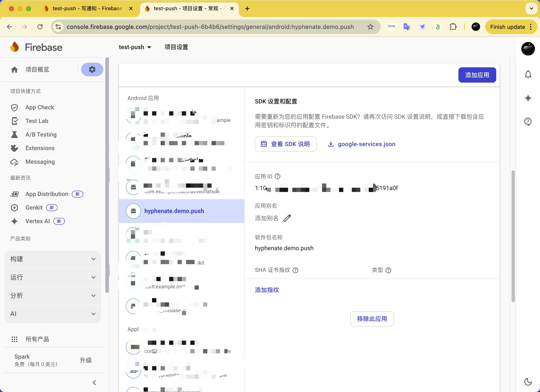Open the SHA 证书指纹 help icon

click(x=295, y=270)
